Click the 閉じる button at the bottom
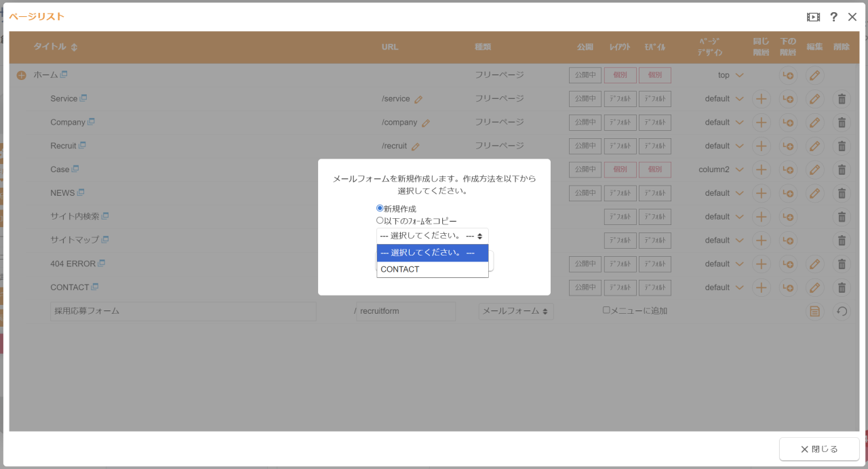Viewport: 868px width, 469px height. [x=818, y=449]
